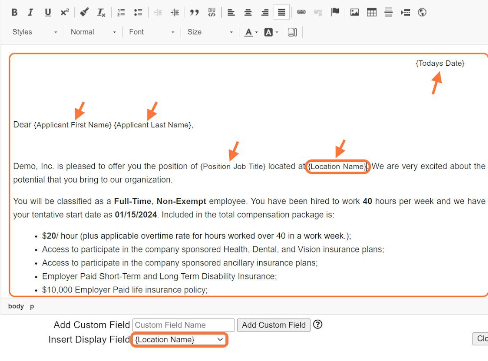Select the p element path
The height and width of the screenshot is (361, 488).
[32, 306]
